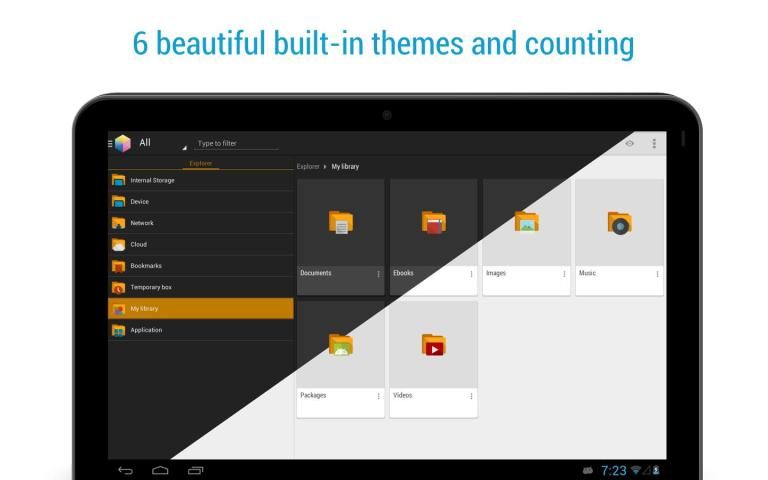Click the app logo cube icon
Viewport: 768px width, 480px height.
122,143
